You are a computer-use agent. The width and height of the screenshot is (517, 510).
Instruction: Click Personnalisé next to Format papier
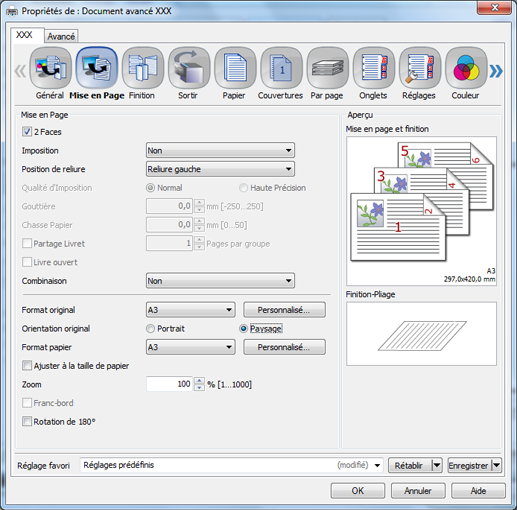tap(284, 347)
